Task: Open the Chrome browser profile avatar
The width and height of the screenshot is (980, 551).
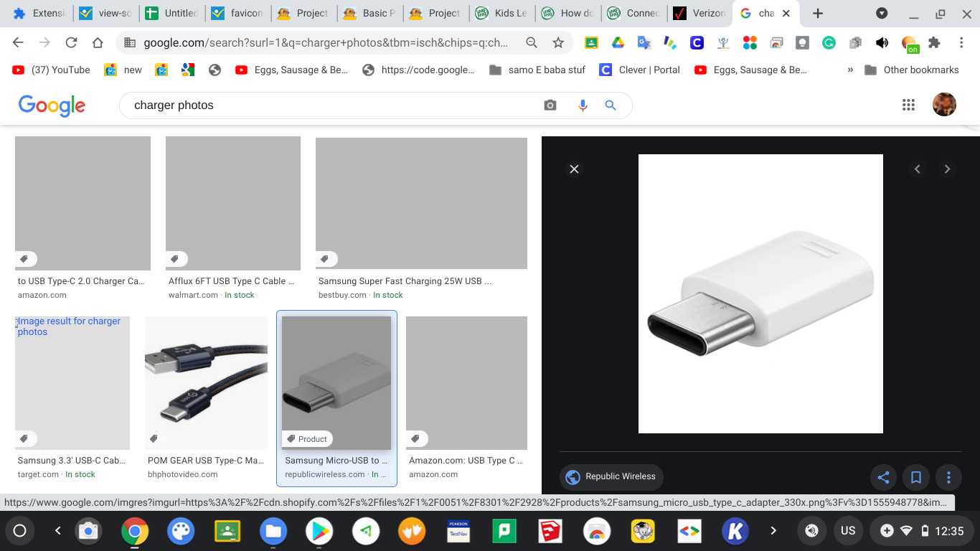Action: [x=944, y=105]
